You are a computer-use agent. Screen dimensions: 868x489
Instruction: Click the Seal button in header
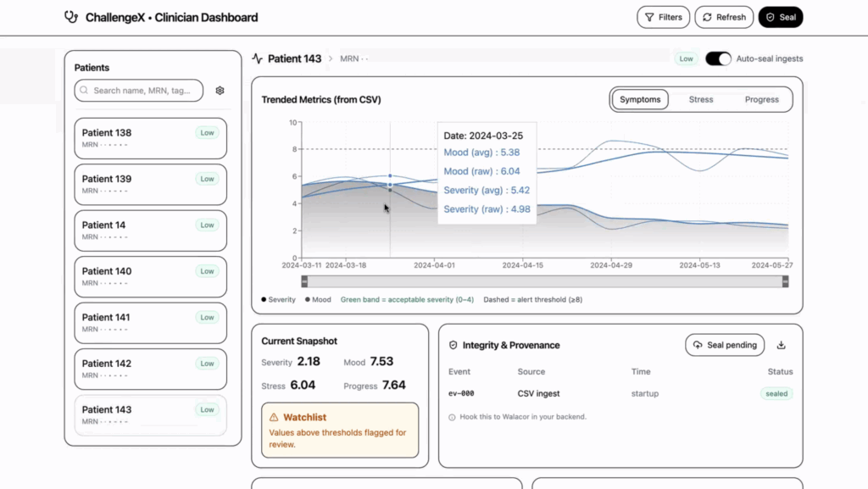pos(780,17)
